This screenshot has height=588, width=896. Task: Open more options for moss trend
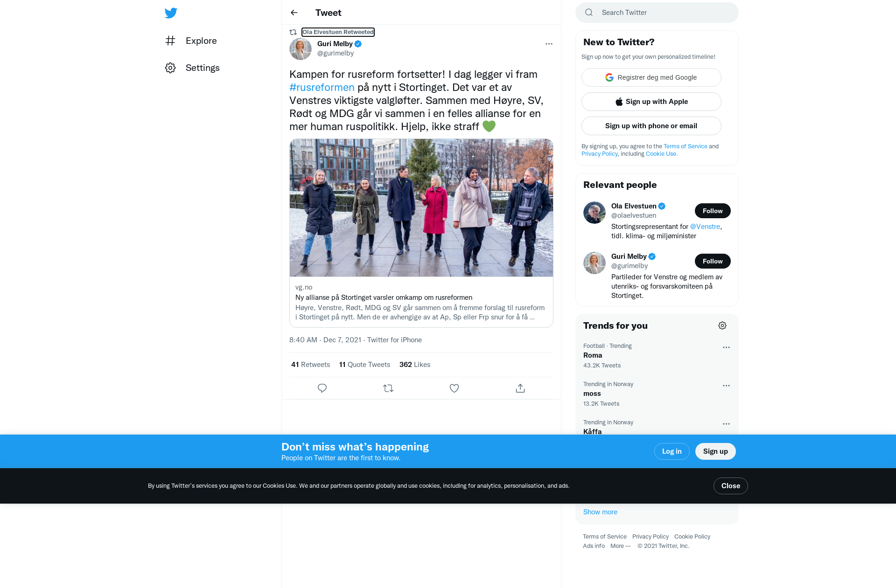(x=726, y=386)
